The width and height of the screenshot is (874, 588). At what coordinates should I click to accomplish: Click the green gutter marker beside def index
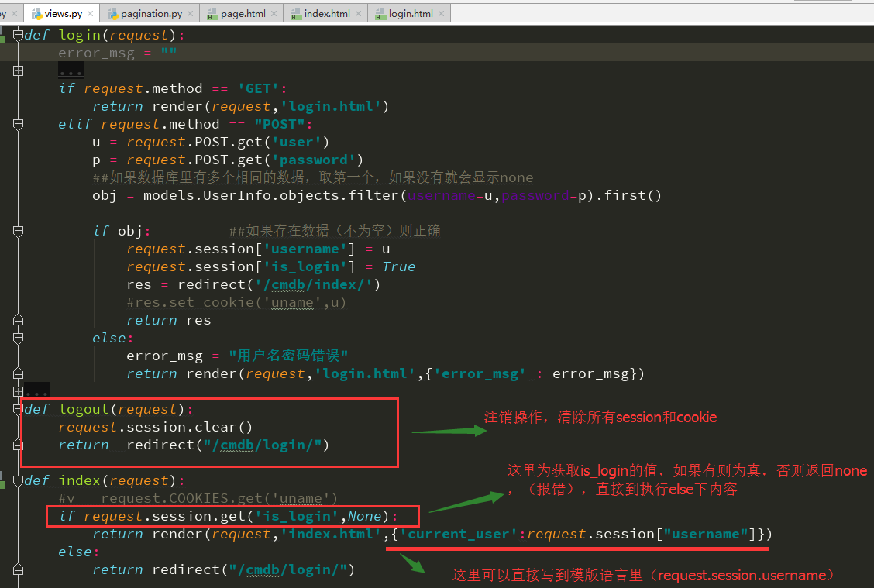[x=2, y=483]
